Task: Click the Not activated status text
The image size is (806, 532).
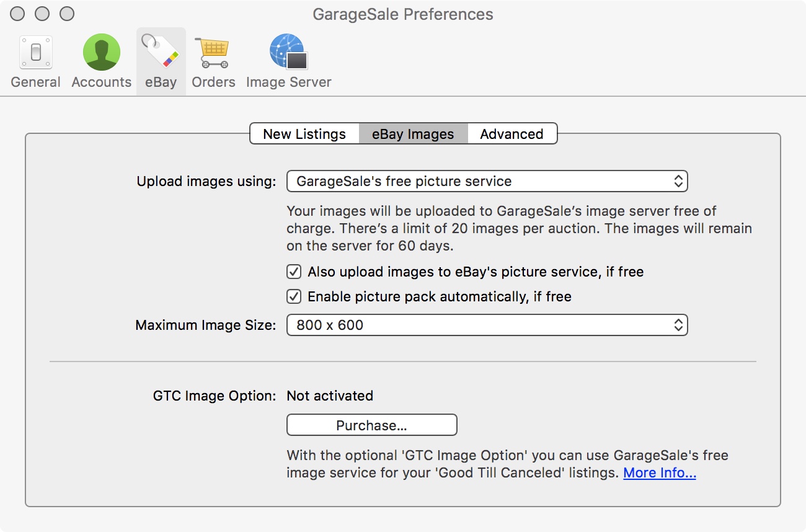Action: (330, 396)
